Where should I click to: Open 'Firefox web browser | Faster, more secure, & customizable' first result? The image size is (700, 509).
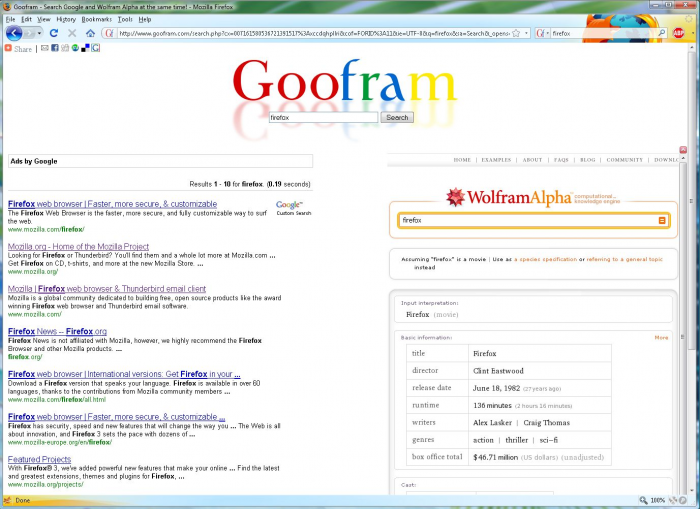coord(112,204)
